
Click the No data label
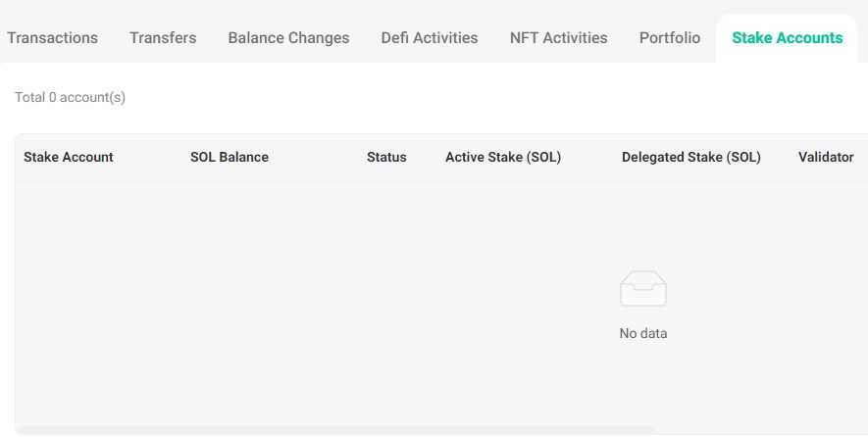[643, 333]
